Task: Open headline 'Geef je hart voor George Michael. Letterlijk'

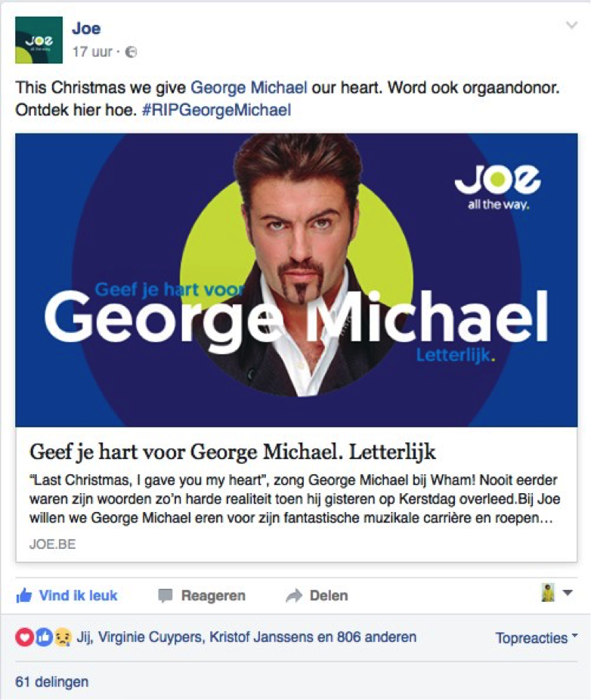Action: coord(233,452)
